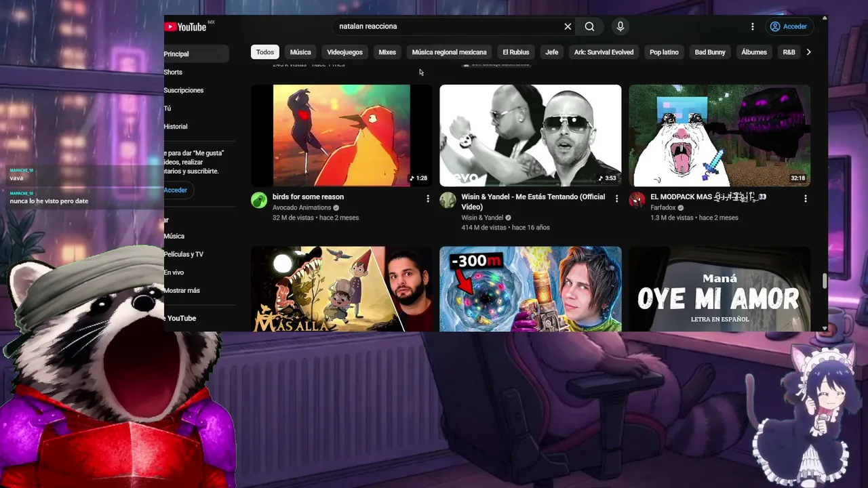Click the YouTube logo
Screen dimensions: 868x488
[185, 27]
